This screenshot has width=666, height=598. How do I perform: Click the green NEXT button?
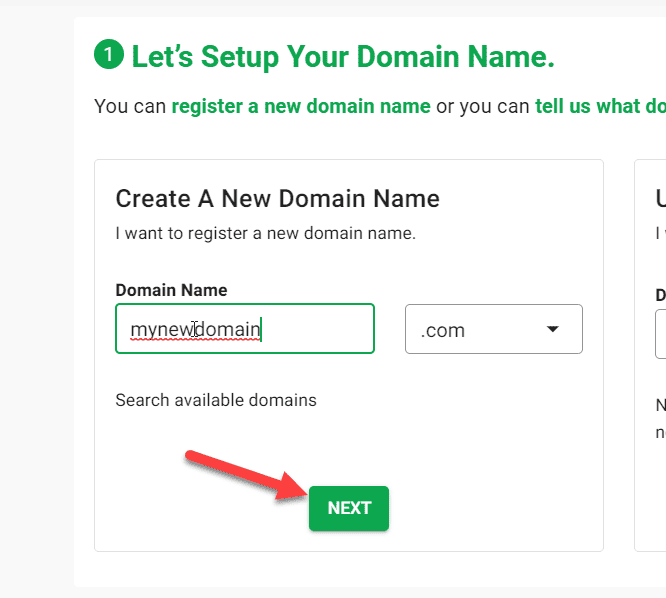tap(349, 508)
